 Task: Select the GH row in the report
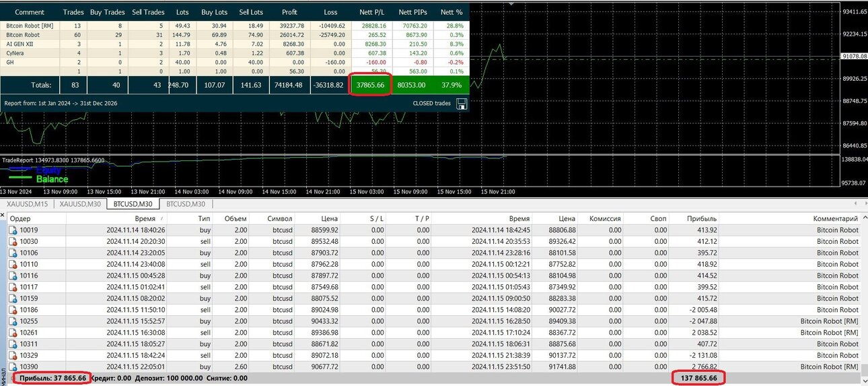(x=235, y=62)
